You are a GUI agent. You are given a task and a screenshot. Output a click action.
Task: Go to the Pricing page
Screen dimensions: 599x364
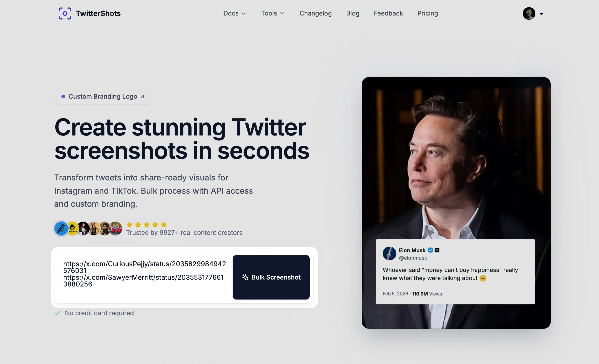pos(428,13)
